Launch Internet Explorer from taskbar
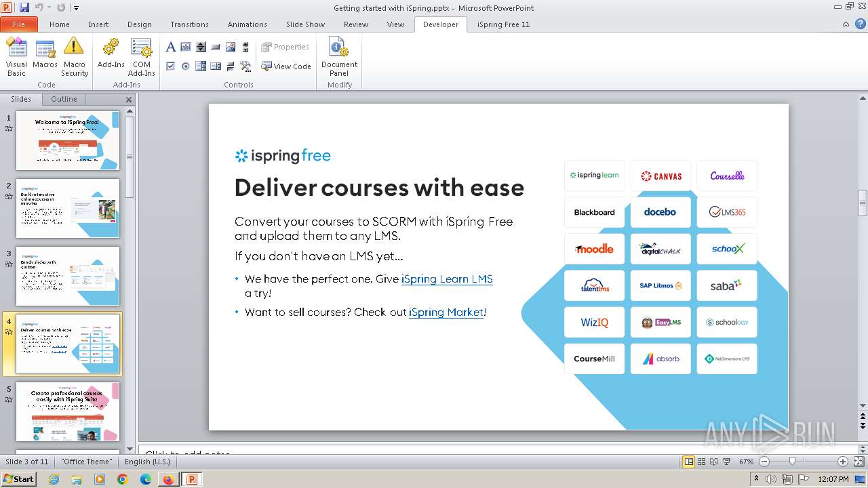Viewport: 868px width, 488px height. coord(54,479)
